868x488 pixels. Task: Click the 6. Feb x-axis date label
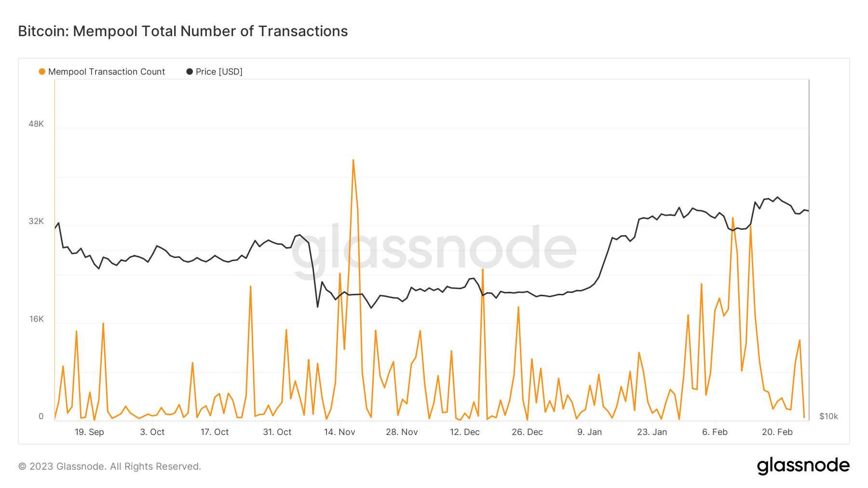(715, 432)
